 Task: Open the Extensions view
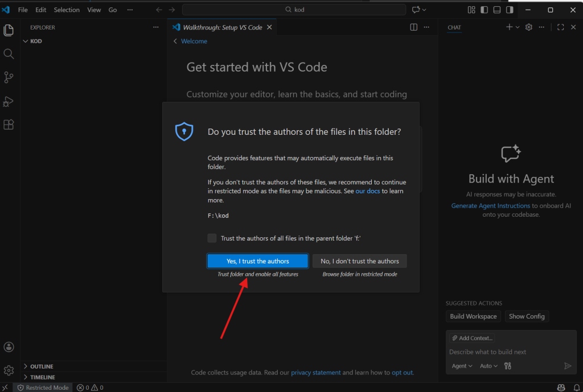(9, 125)
